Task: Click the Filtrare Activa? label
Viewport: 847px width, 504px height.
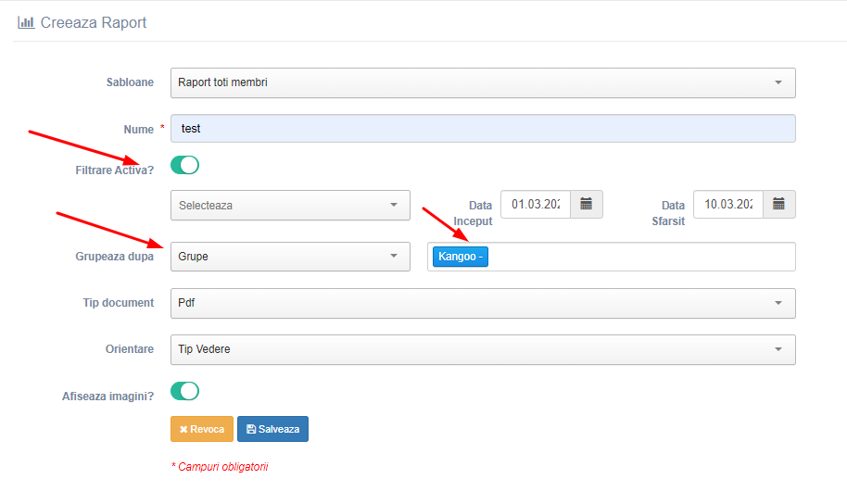Action: point(115,170)
